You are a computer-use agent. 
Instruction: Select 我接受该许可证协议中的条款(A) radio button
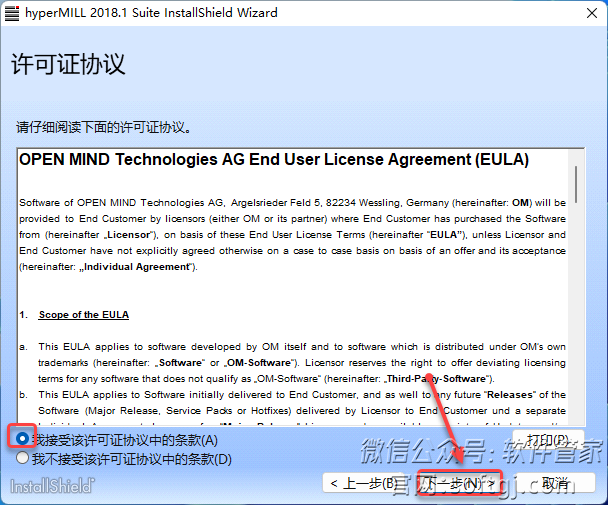click(x=22, y=439)
